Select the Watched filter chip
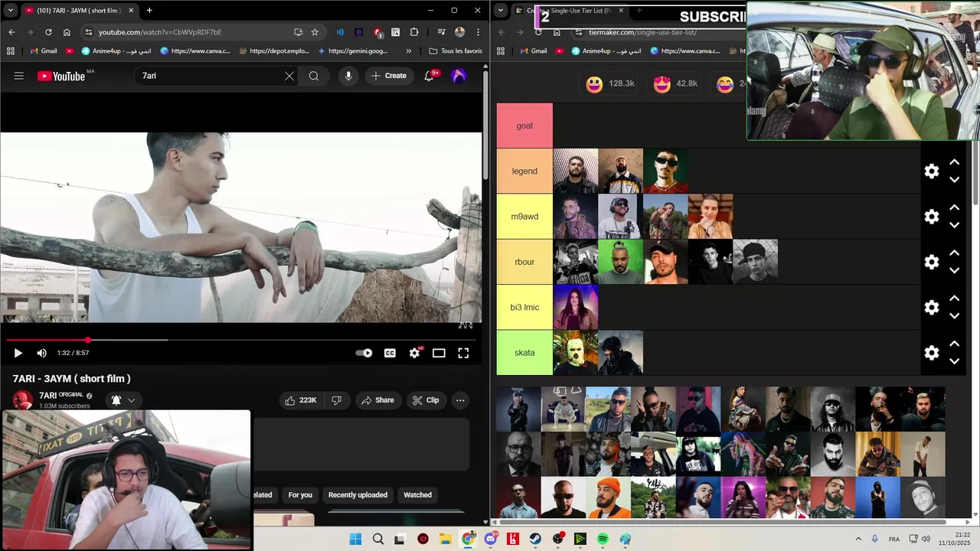The height and width of the screenshot is (551, 980). 417,495
